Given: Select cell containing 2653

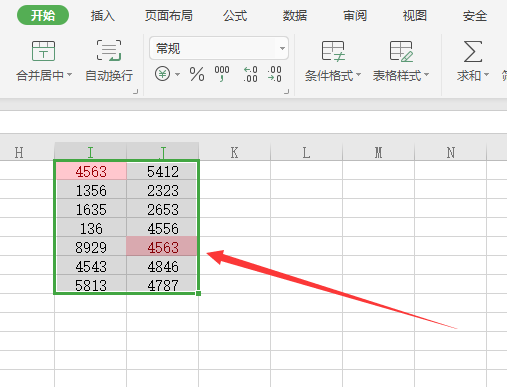Looking at the screenshot, I should point(163,209).
